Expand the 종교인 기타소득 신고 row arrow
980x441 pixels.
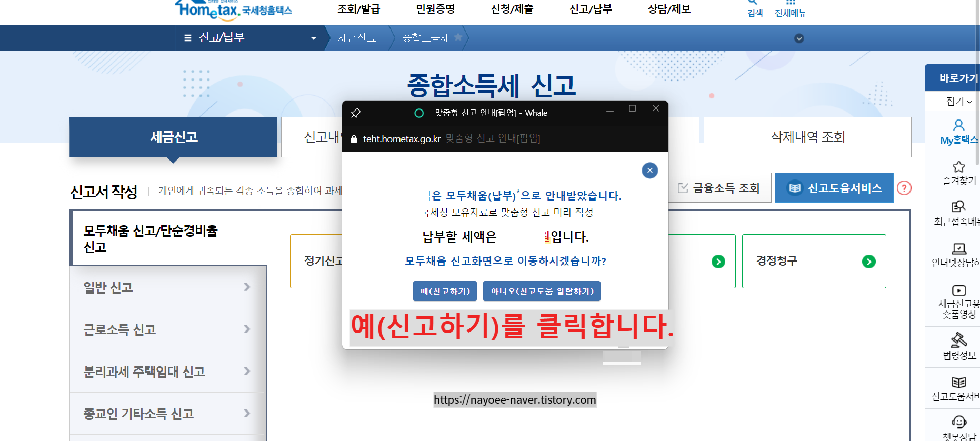point(247,413)
